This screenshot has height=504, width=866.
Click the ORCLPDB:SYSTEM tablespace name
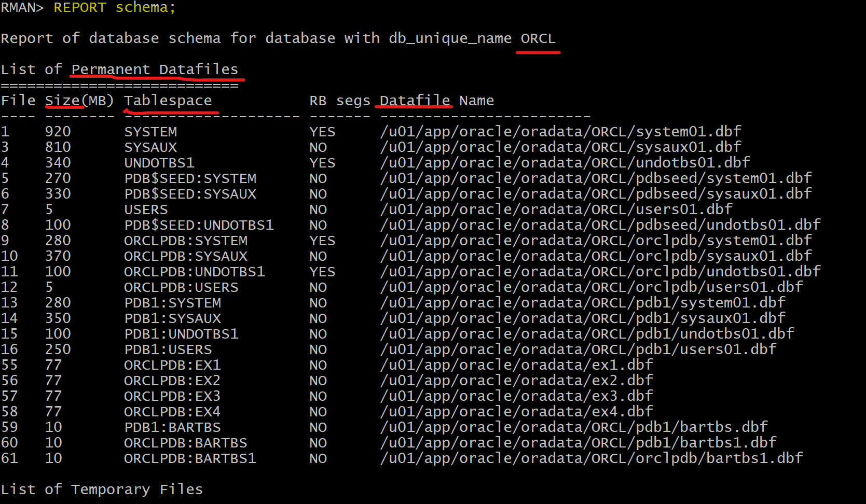tap(186, 241)
